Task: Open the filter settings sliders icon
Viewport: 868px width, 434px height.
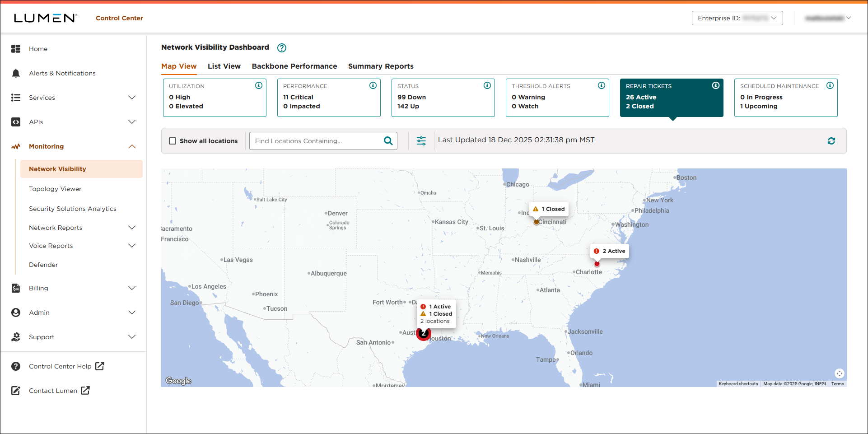Action: pos(421,141)
